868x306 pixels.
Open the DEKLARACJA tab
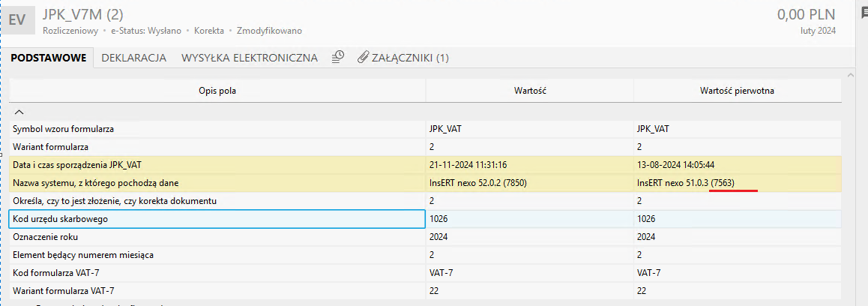pos(134,58)
